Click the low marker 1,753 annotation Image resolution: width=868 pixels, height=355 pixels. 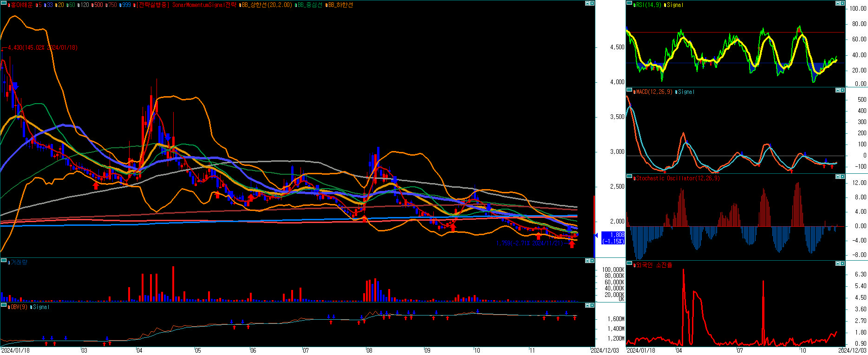pyautogui.click(x=529, y=243)
